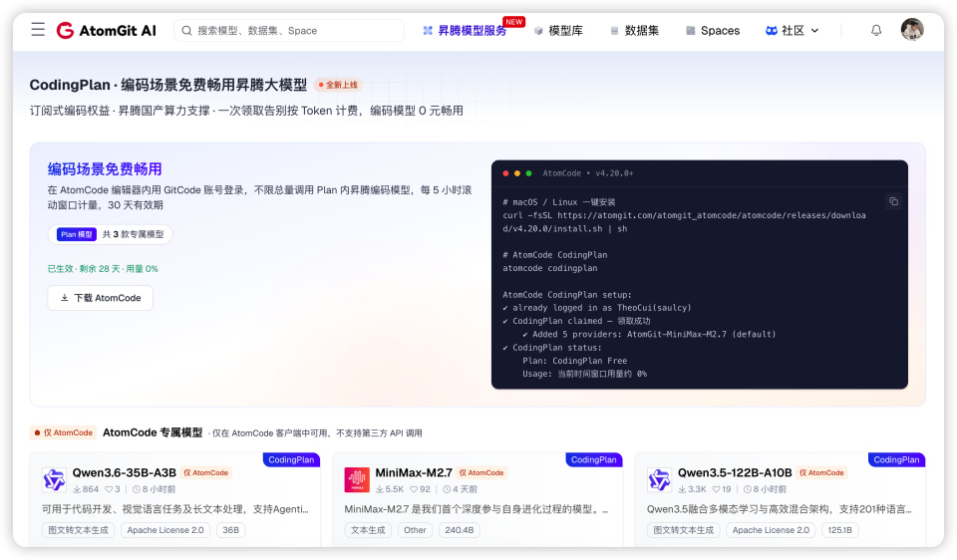Click the Plan 模型 badge

coord(77,234)
